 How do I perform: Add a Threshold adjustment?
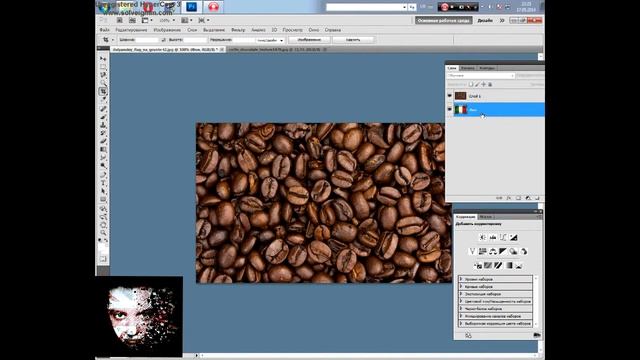coord(498,265)
